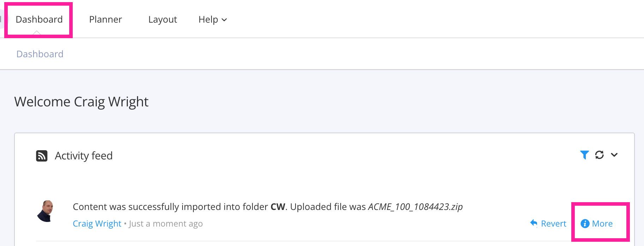Click the Dashboard breadcrumb link
Image resolution: width=644 pixels, height=246 pixels.
coord(40,54)
